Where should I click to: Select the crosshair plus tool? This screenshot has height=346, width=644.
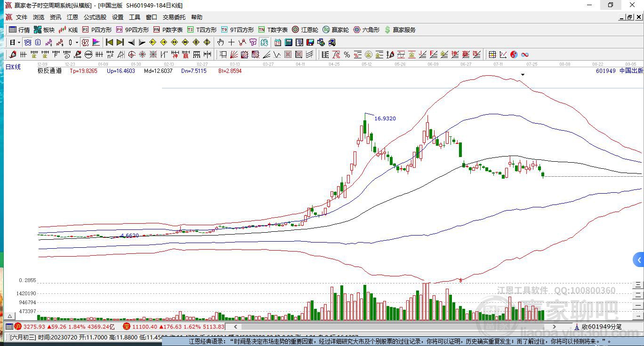[231, 42]
